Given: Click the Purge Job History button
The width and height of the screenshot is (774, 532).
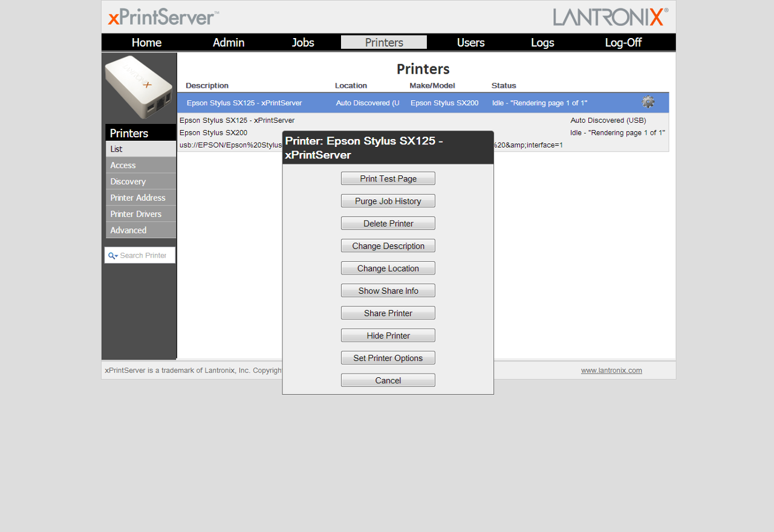Looking at the screenshot, I should point(388,201).
